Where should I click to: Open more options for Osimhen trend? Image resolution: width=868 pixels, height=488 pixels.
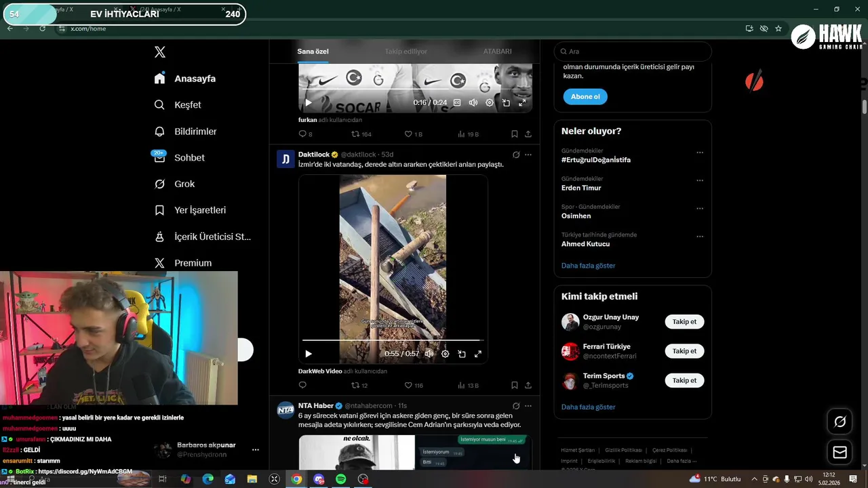tap(700, 208)
